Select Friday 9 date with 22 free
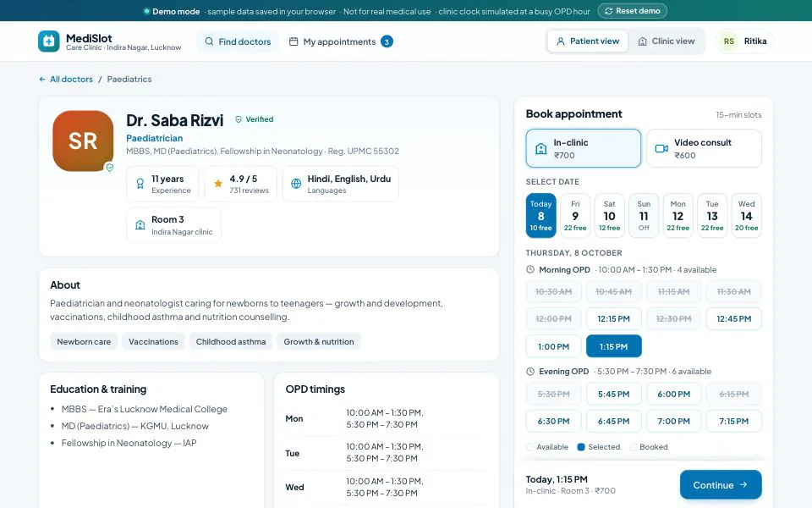Image resolution: width=812 pixels, height=508 pixels. coord(575,216)
